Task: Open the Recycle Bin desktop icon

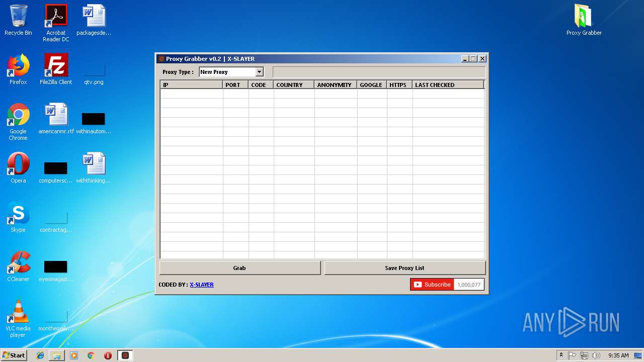Action: pyautogui.click(x=18, y=20)
